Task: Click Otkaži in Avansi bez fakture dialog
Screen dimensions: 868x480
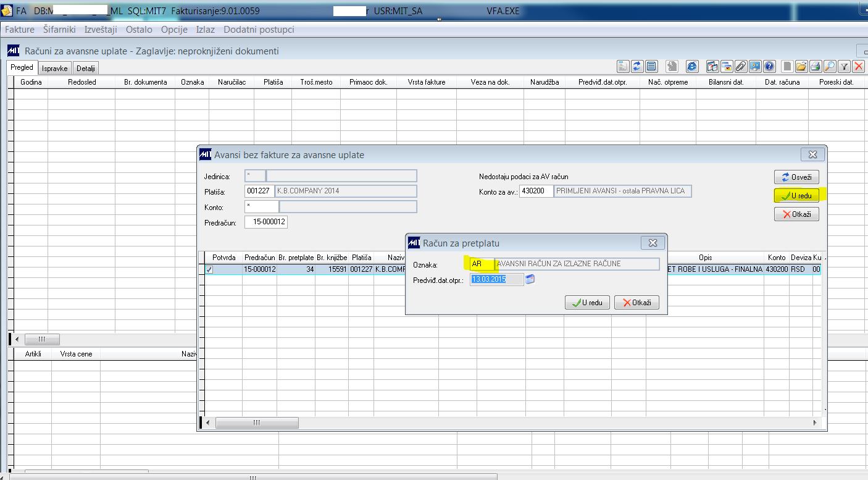Action: coord(796,214)
